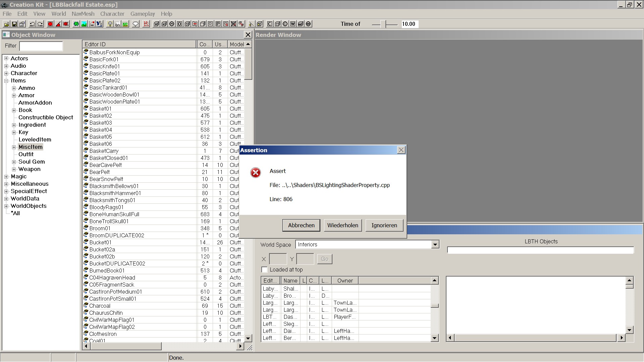Click the open file folder icon
The height and width of the screenshot is (362, 644).
tap(6, 24)
